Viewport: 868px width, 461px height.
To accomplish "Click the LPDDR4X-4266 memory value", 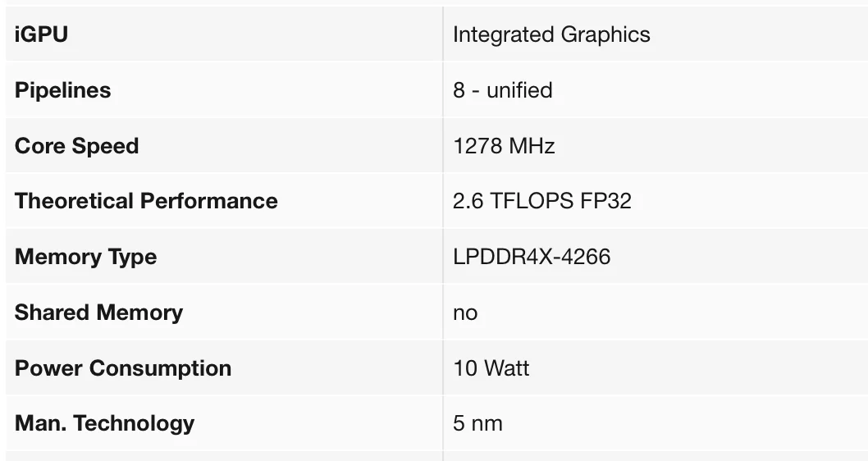I will coord(532,257).
